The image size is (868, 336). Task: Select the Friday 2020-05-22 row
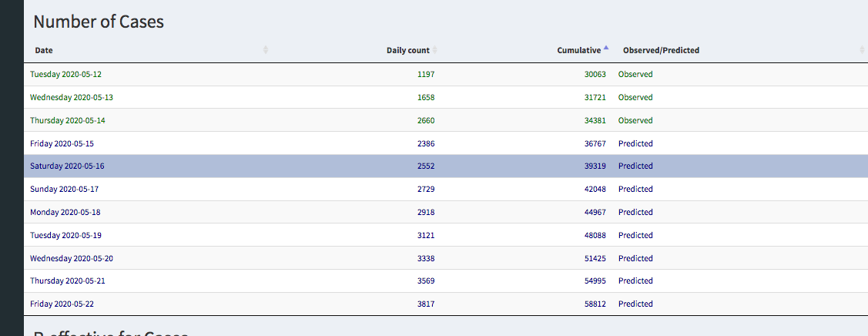(x=62, y=304)
